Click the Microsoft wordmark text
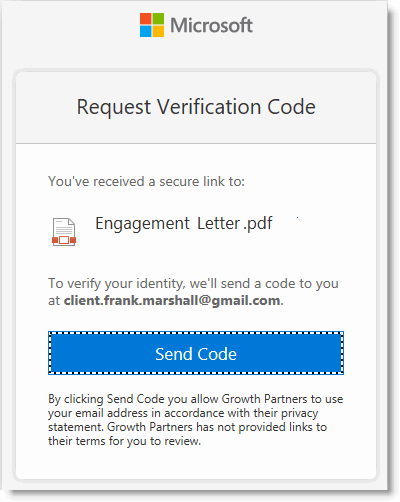The width and height of the screenshot is (400, 502). (211, 25)
